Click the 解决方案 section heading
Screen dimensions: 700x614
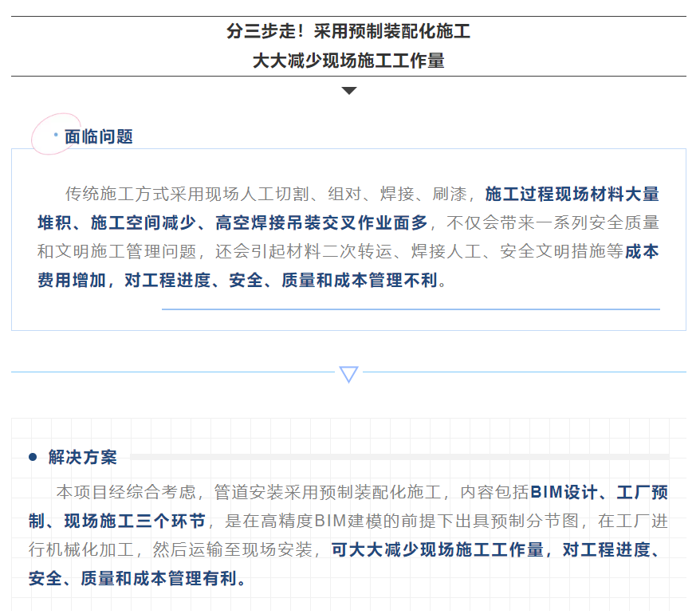82,457
